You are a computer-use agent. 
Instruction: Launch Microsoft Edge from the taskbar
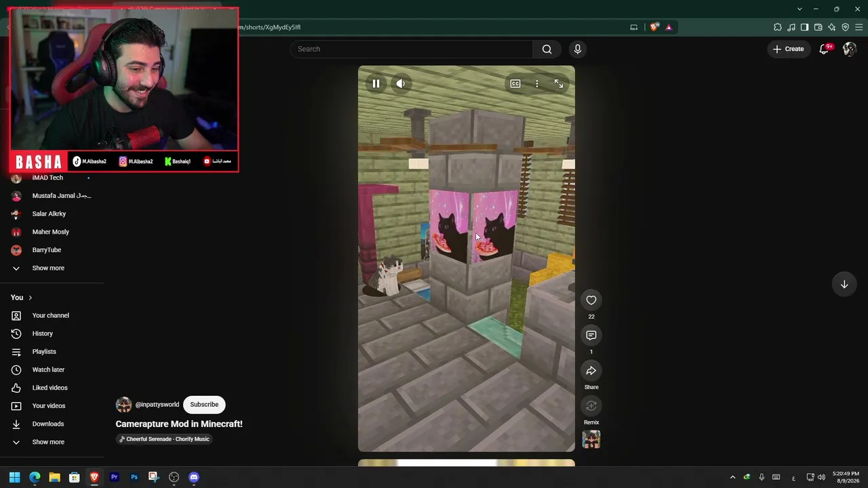coord(35,477)
